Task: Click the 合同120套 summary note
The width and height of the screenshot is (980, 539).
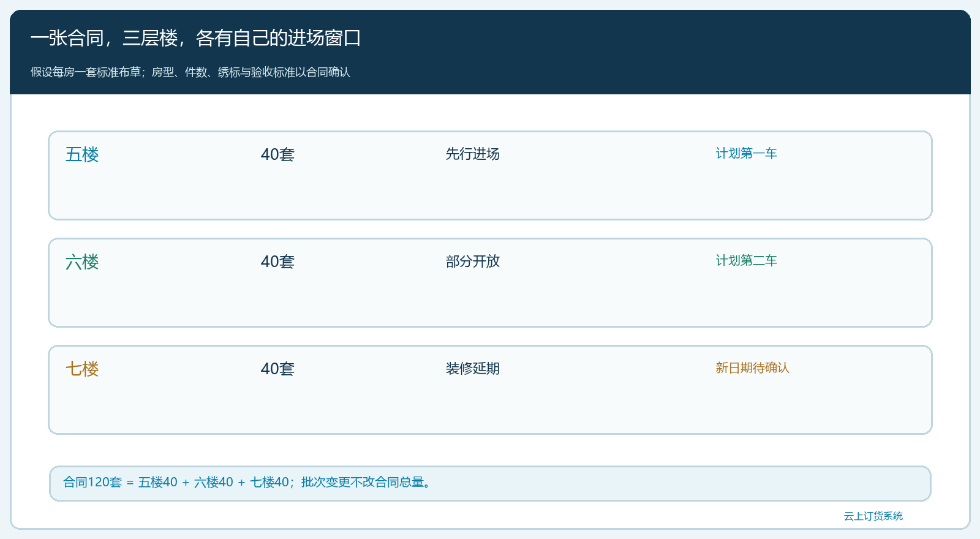Action: [490, 483]
